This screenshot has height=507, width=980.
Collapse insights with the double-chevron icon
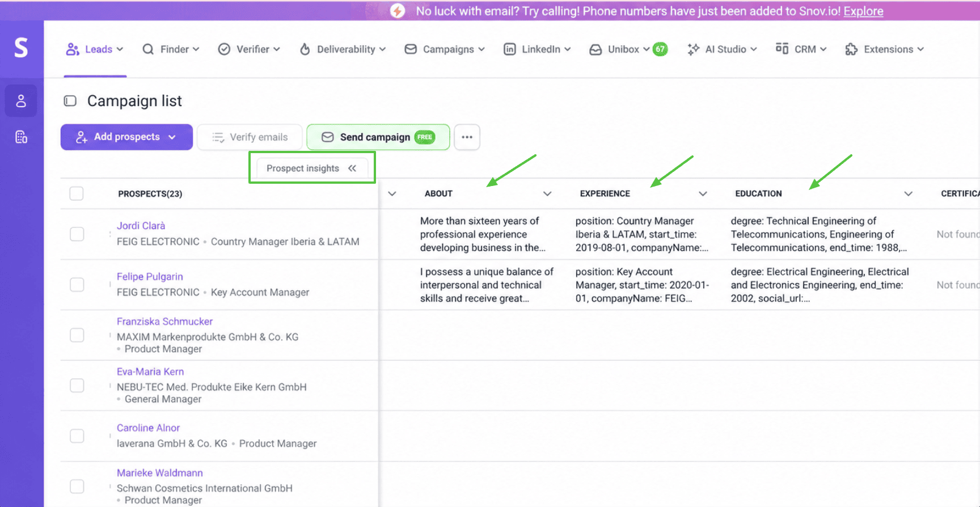352,168
